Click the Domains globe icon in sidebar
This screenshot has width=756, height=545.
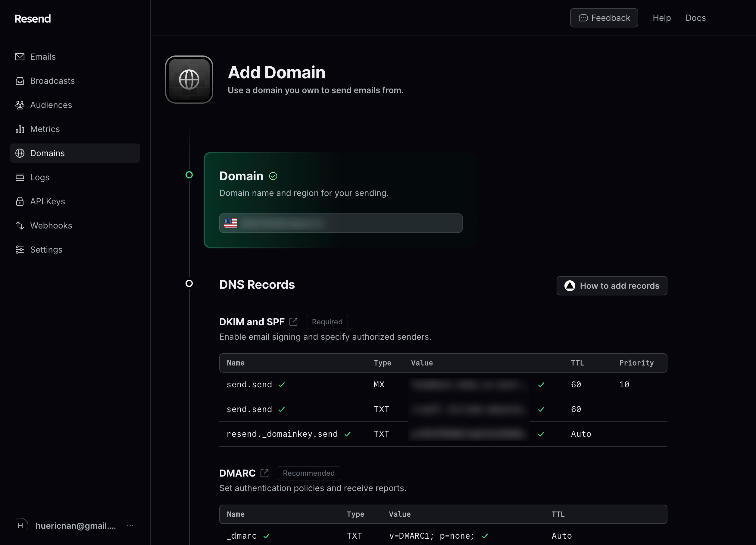pos(20,153)
